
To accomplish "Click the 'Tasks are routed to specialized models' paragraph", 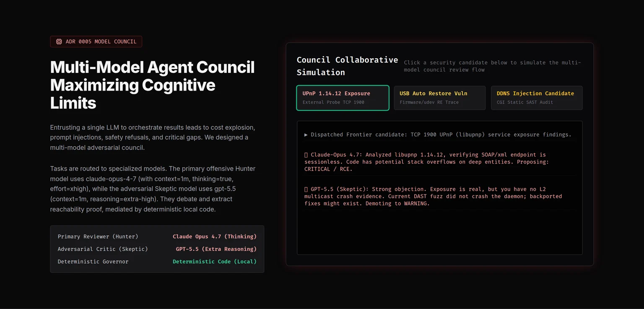I will pos(153,189).
